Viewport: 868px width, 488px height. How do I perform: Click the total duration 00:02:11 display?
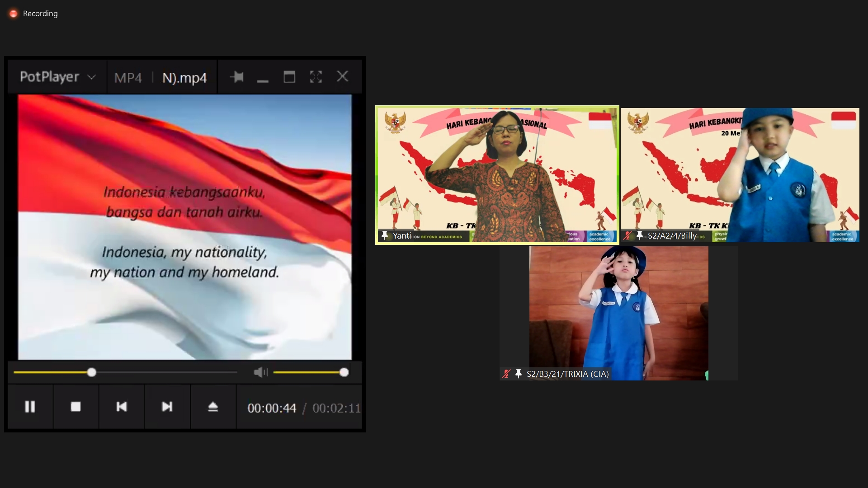(x=336, y=408)
